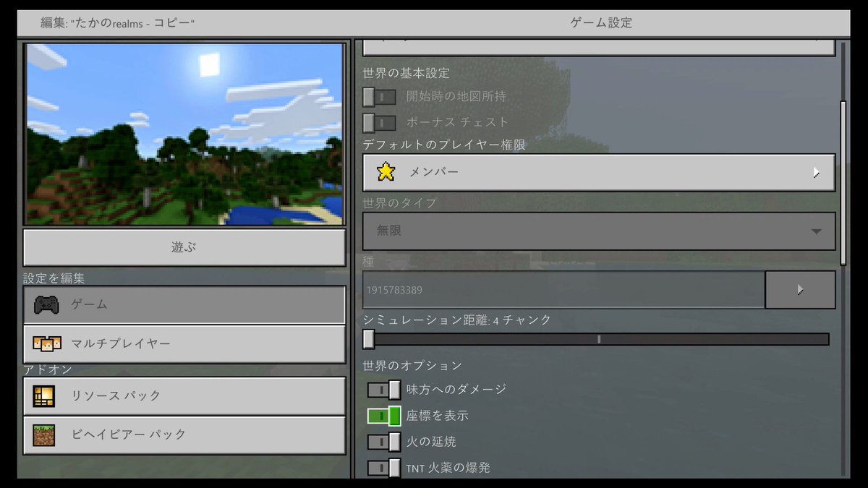Click the game controller icon for ゲーム
Image resolution: width=868 pixels, height=488 pixels.
46,305
